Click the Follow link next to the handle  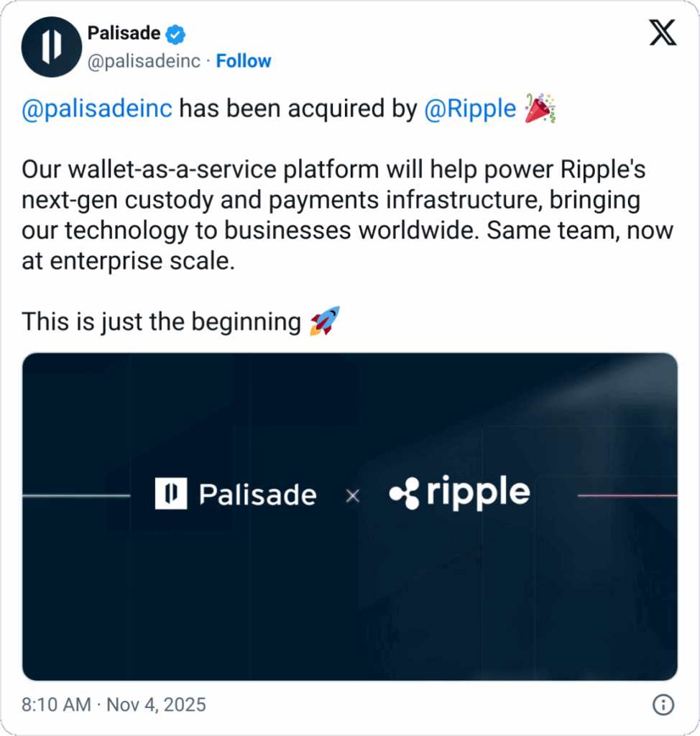[x=244, y=61]
